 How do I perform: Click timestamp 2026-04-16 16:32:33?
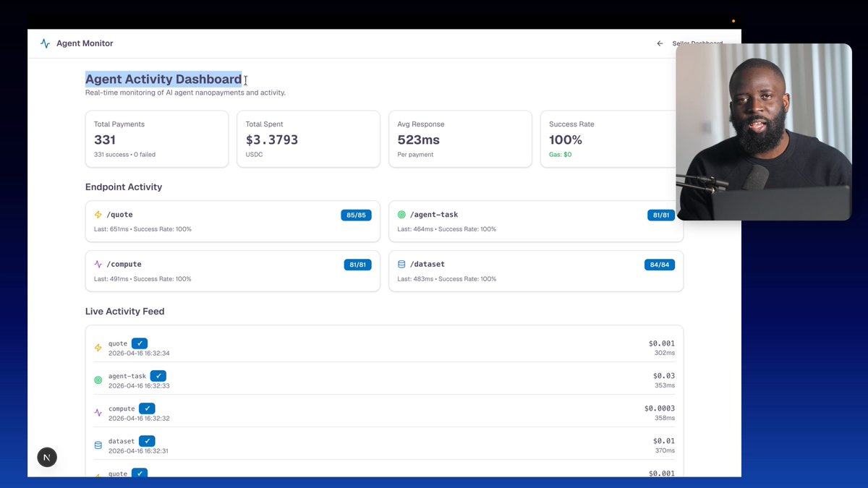point(139,386)
